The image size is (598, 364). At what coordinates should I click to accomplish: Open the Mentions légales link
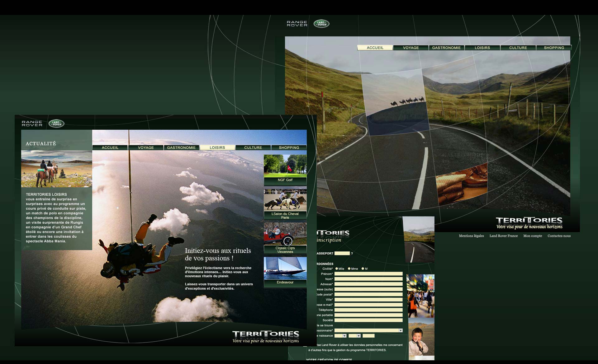coord(471,236)
